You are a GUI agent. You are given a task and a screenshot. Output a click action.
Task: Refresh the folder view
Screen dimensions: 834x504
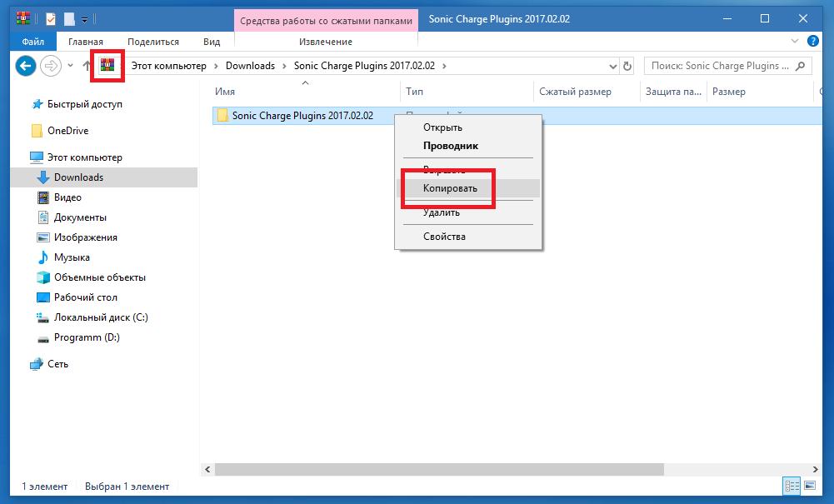point(627,66)
